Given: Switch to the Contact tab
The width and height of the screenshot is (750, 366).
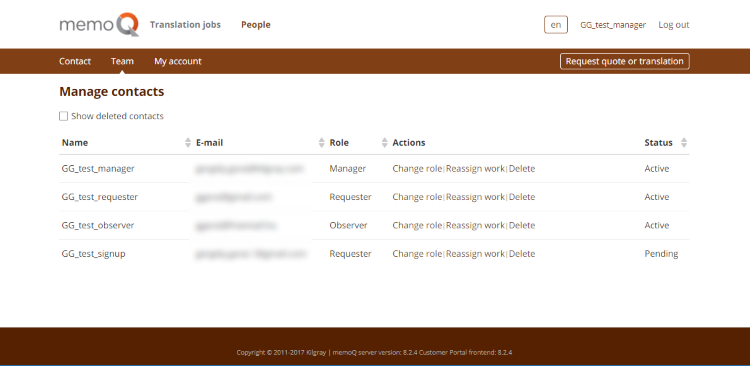Looking at the screenshot, I should click(x=75, y=61).
